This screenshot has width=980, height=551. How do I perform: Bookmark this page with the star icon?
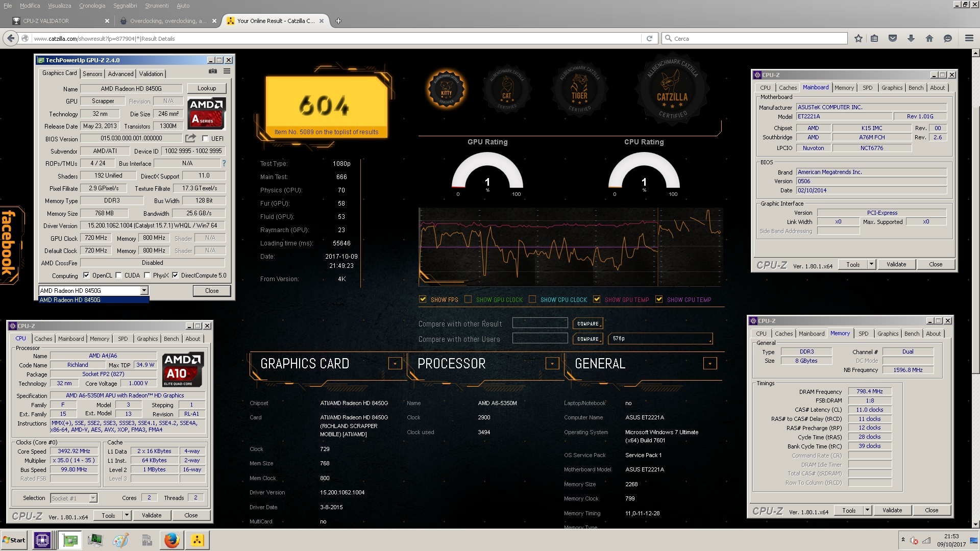coord(859,38)
